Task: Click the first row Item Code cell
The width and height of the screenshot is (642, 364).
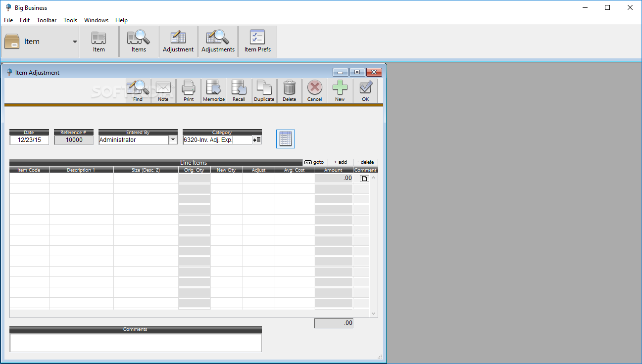Action: (x=30, y=178)
